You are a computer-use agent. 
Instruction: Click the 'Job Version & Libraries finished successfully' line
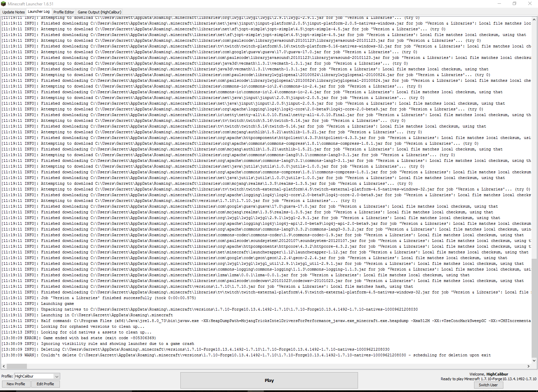click(x=99, y=298)
